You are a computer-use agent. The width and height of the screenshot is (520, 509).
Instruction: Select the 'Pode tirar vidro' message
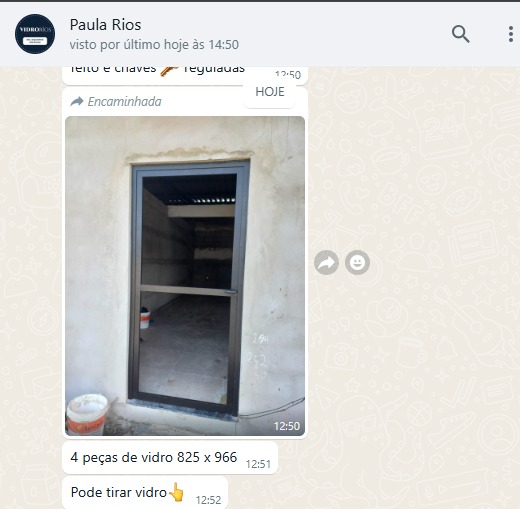point(145,493)
